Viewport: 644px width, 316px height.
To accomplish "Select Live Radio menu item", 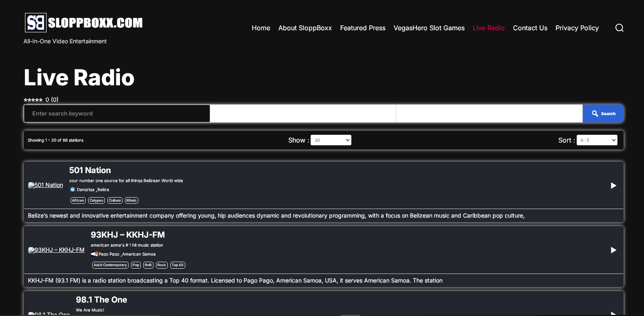I will (489, 28).
